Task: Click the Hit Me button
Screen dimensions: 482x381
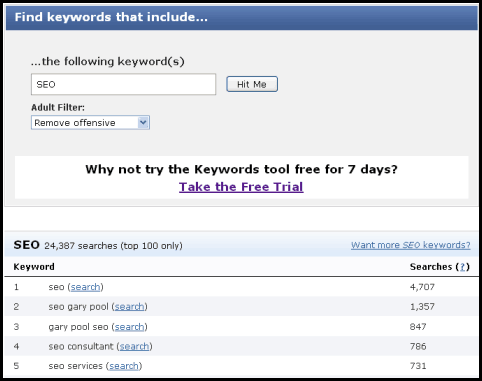Action: coord(252,84)
